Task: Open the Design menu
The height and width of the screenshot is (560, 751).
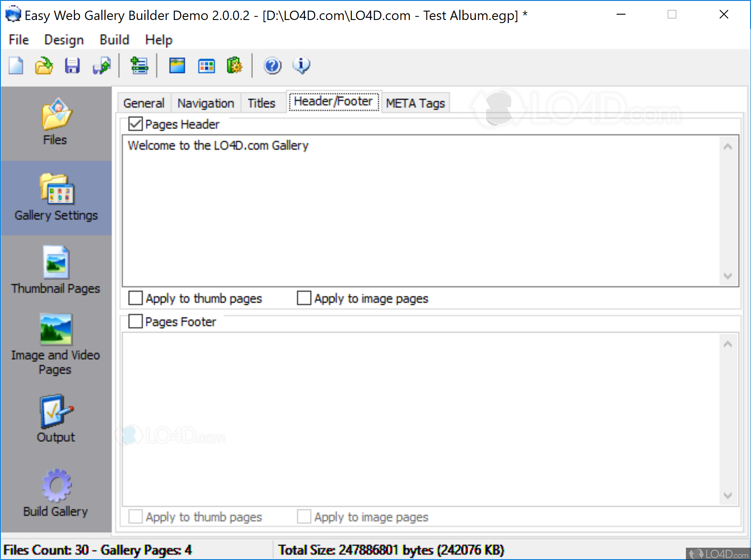Action: [x=63, y=39]
